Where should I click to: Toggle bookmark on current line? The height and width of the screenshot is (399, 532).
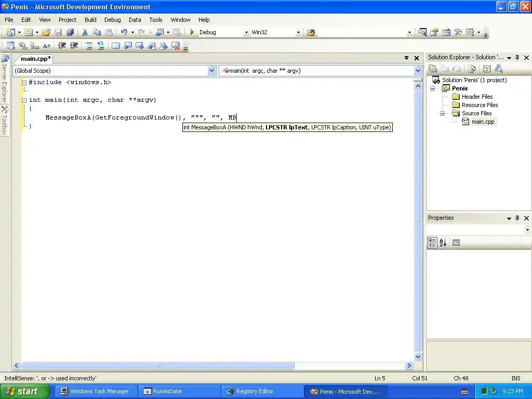click(116, 46)
